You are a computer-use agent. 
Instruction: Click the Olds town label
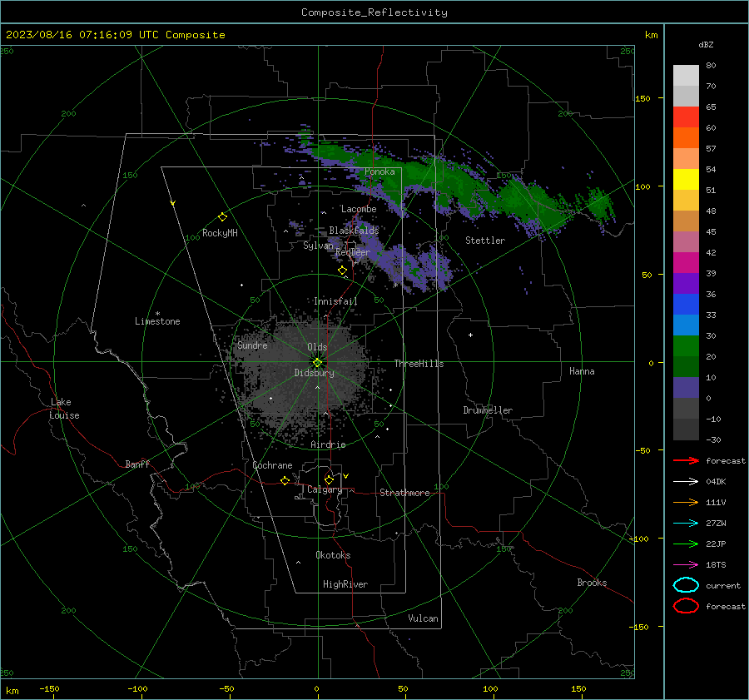point(317,347)
